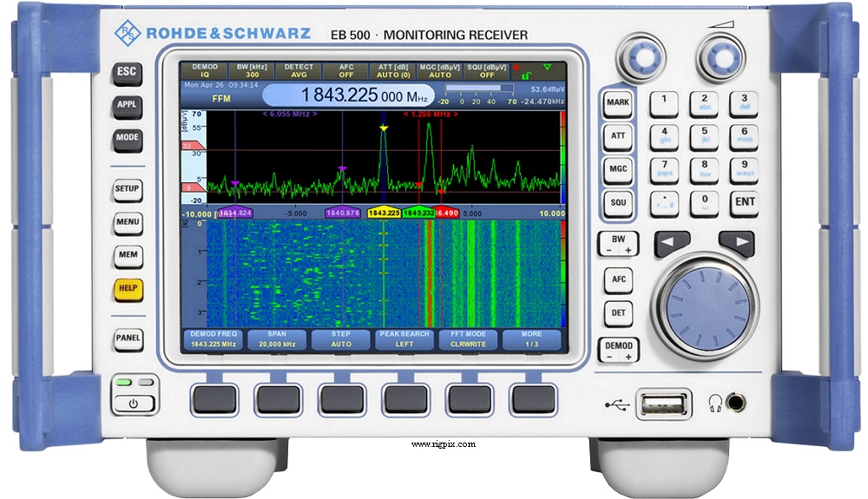Select the ATT attenuation key
Viewport: 868px width, 499px height.
pyautogui.click(x=618, y=136)
